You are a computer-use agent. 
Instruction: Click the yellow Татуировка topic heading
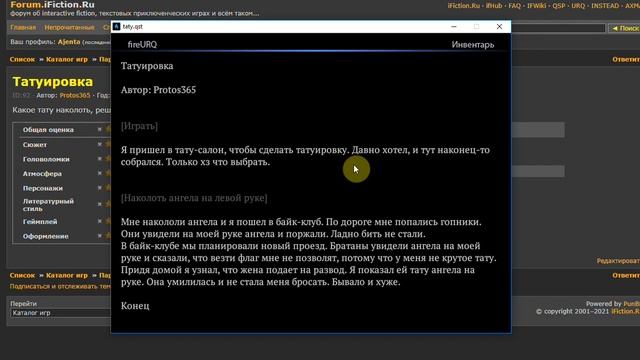click(x=53, y=82)
